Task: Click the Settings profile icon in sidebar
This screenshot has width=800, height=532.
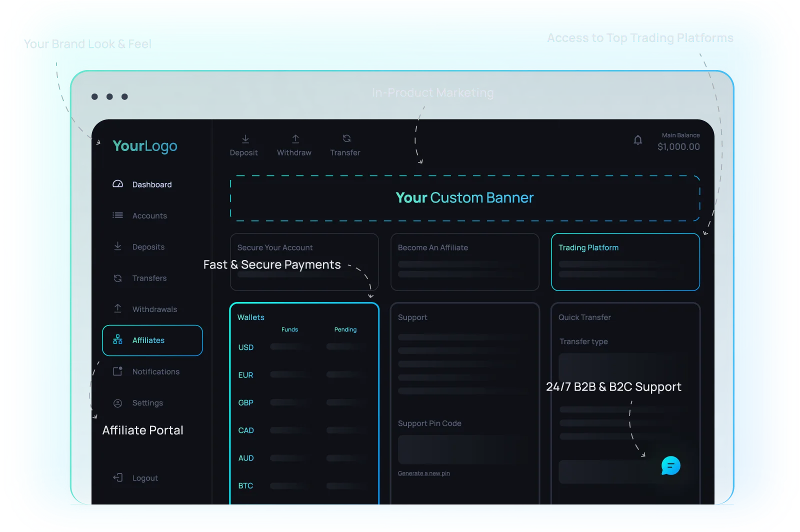Action: (117, 403)
